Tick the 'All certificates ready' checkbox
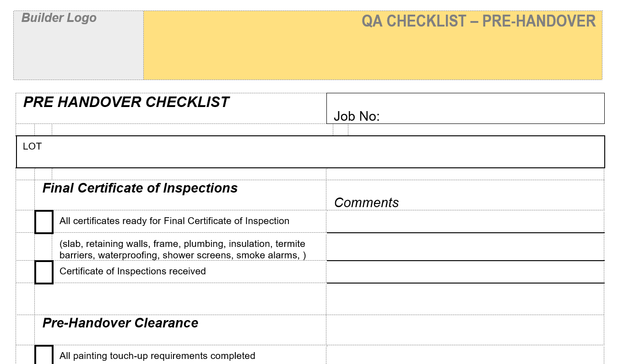618x364 pixels. point(44,222)
